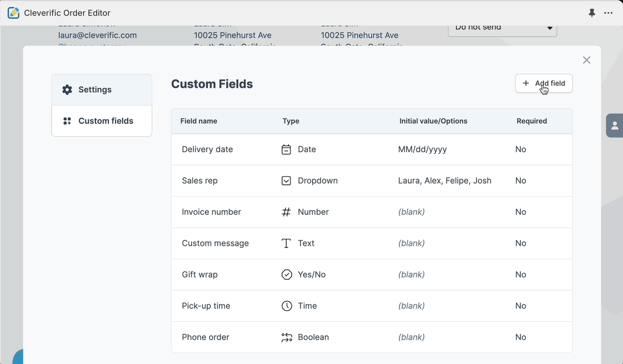
Task: Click the Date calendar icon
Action: pos(286,150)
